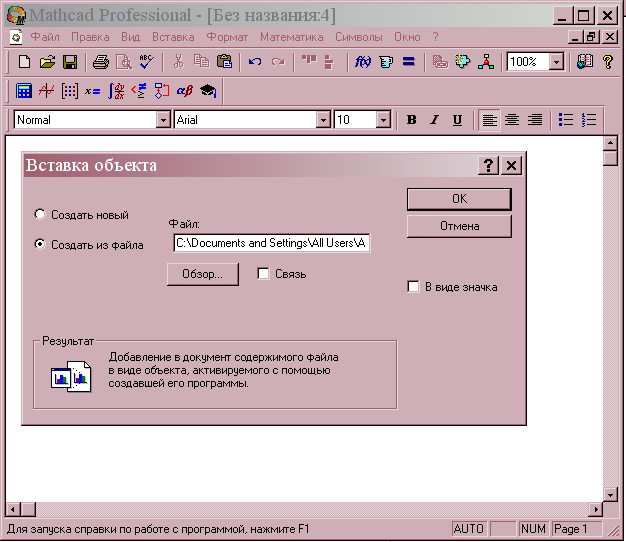The image size is (626, 542).
Task: Check 'В виде значка' option
Action: [413, 287]
